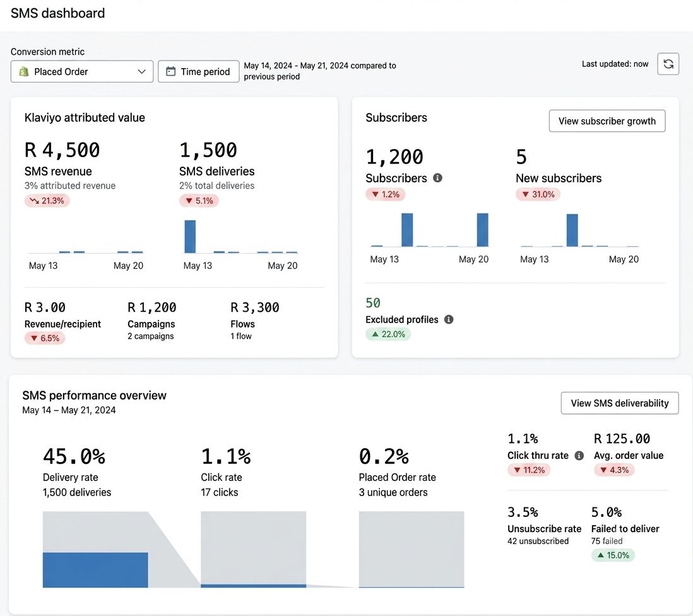Click the 1.2% Subscribers change badge
Image resolution: width=693 pixels, height=616 pixels.
click(x=386, y=194)
